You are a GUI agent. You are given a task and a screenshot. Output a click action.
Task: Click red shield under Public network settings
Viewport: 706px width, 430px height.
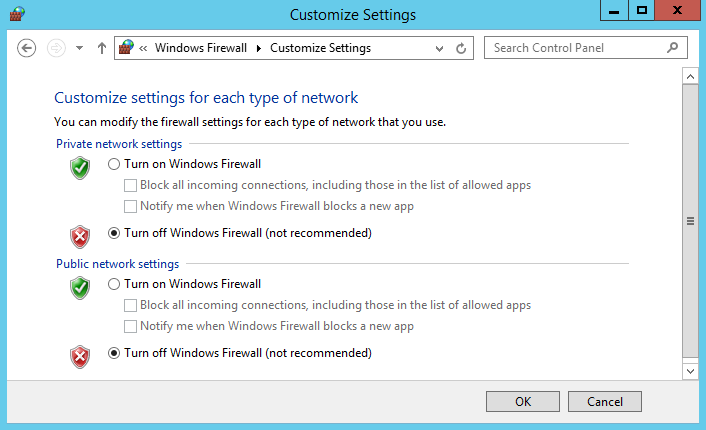[x=80, y=357]
